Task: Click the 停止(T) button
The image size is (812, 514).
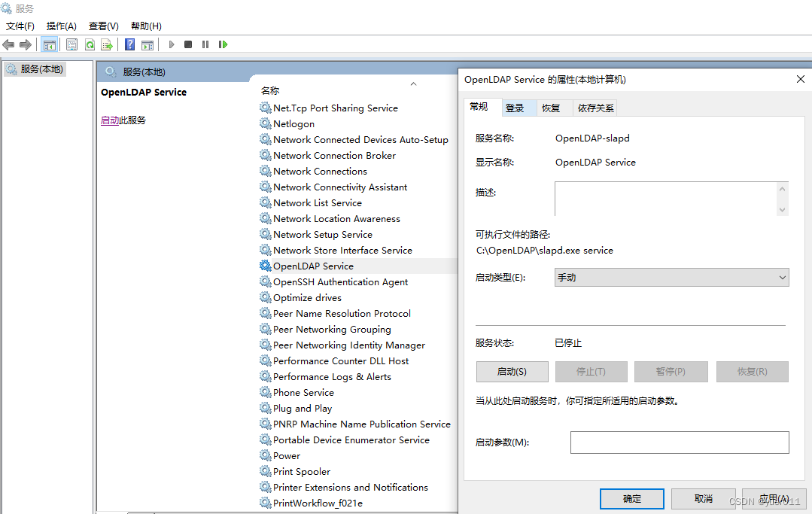Action: (592, 372)
